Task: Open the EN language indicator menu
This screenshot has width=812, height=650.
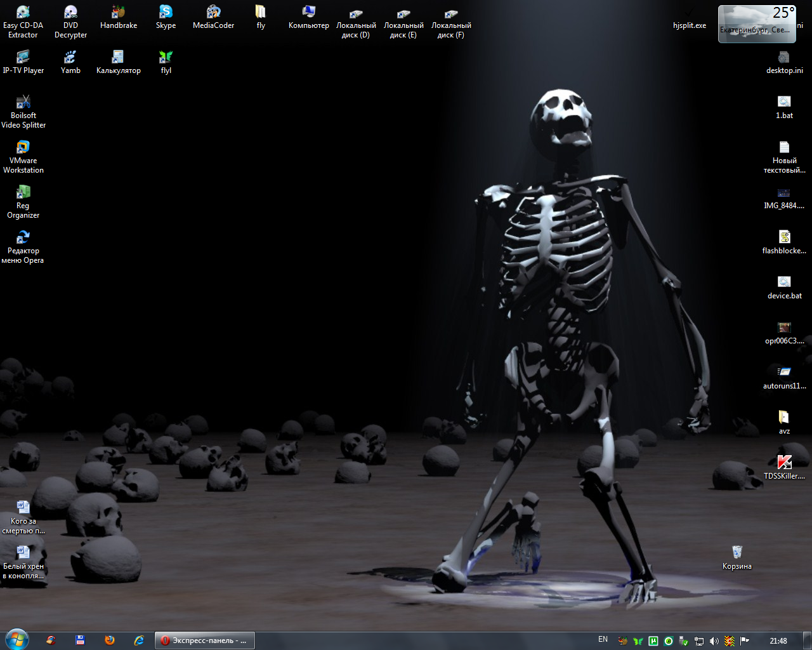Action: click(x=603, y=640)
